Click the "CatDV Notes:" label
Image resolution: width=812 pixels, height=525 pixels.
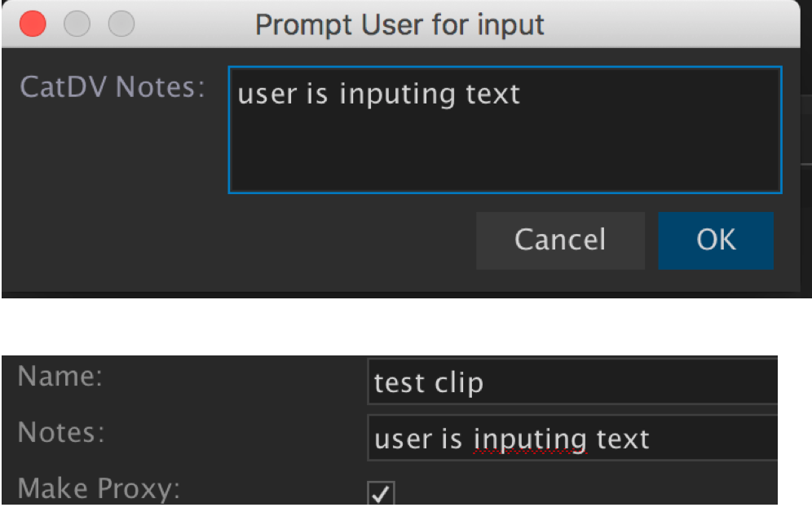pos(113,88)
